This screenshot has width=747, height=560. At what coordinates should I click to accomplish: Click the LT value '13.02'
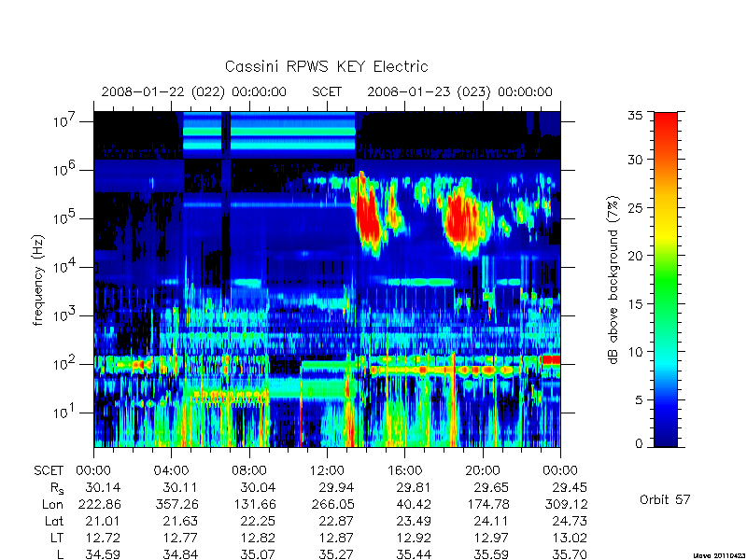point(570,538)
